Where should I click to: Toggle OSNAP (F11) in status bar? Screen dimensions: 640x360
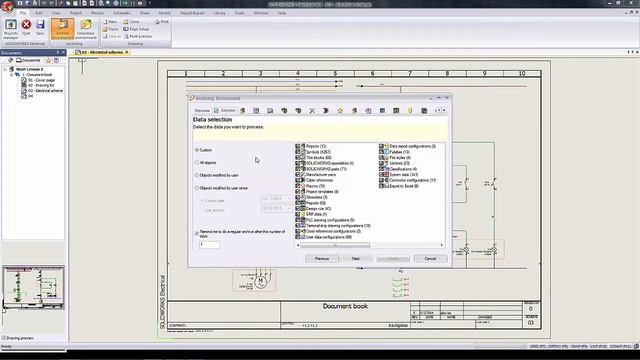621,347
